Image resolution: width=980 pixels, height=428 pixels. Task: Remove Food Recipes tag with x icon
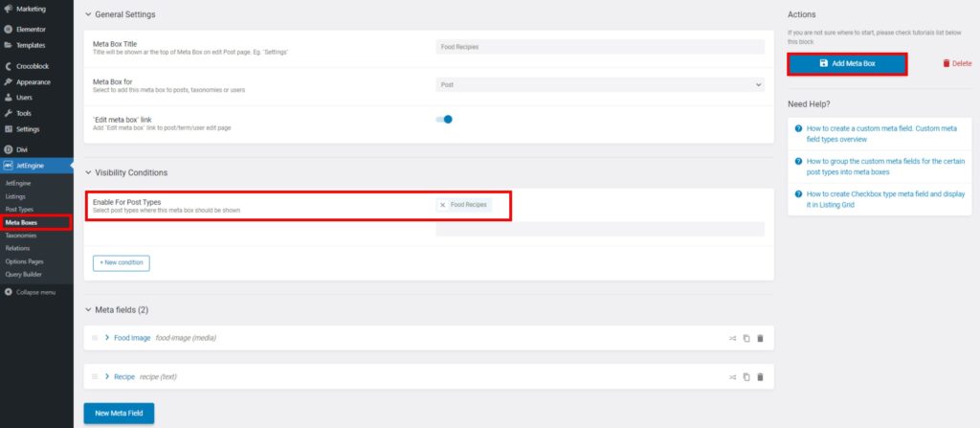click(x=442, y=205)
